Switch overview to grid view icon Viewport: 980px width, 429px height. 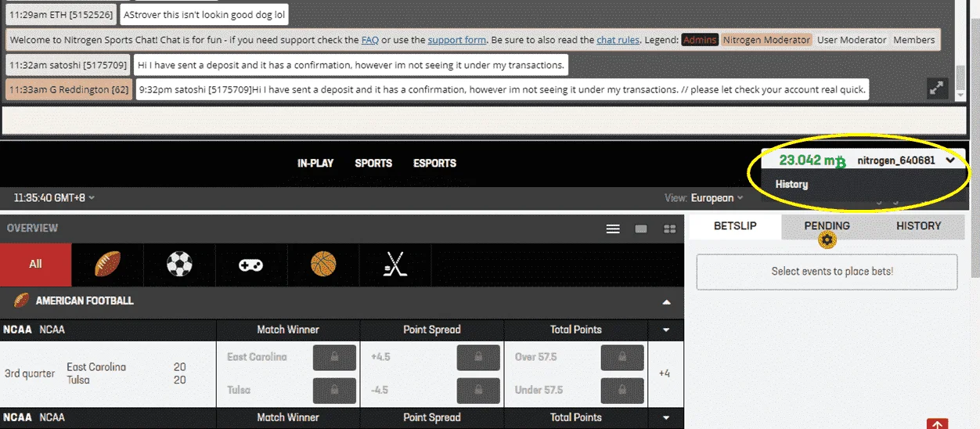[669, 229]
